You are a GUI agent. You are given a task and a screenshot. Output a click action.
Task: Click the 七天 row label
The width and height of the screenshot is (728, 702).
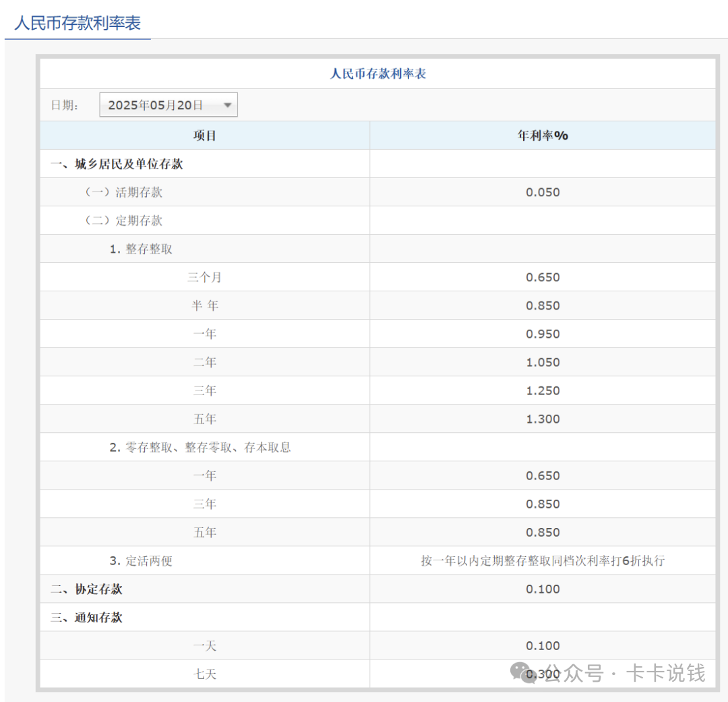(205, 674)
